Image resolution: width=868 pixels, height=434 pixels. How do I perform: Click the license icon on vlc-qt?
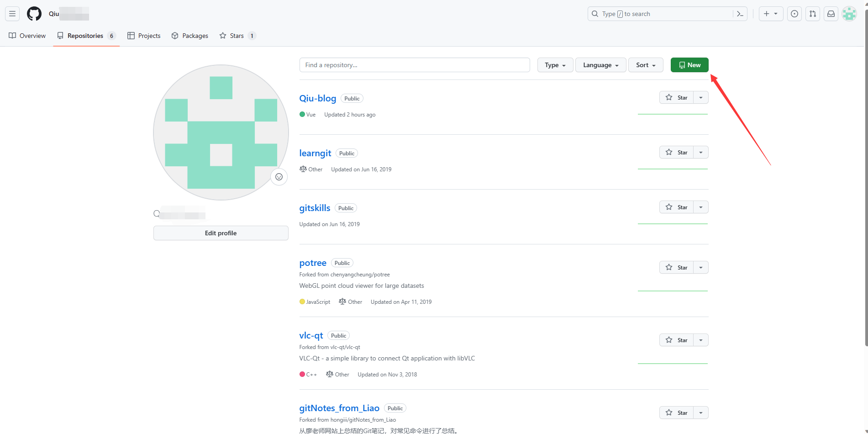[x=330, y=374]
